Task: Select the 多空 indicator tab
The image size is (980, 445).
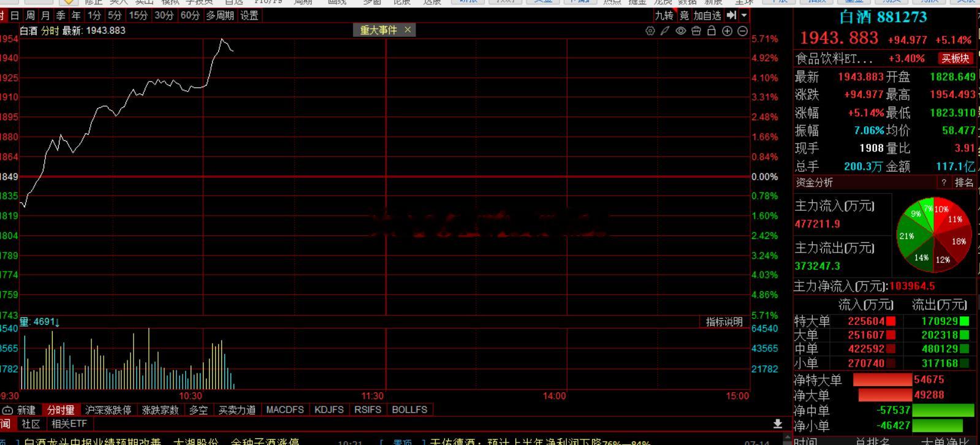Action: coord(199,410)
